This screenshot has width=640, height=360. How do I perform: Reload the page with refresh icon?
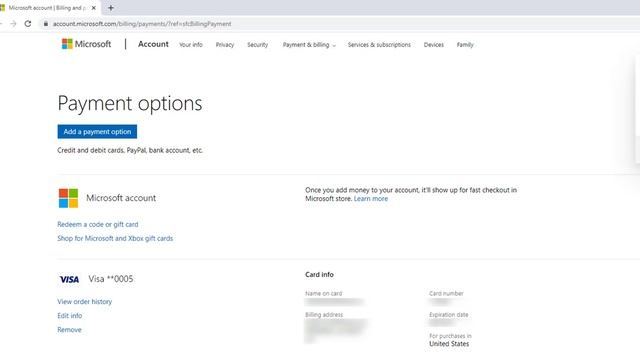click(28, 24)
